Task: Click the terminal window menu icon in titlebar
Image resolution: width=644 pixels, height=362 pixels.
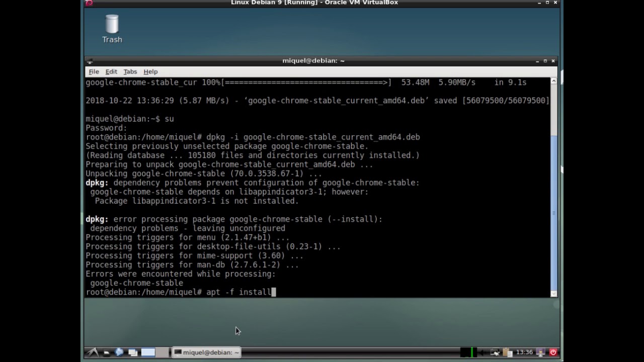Action: coord(89,61)
